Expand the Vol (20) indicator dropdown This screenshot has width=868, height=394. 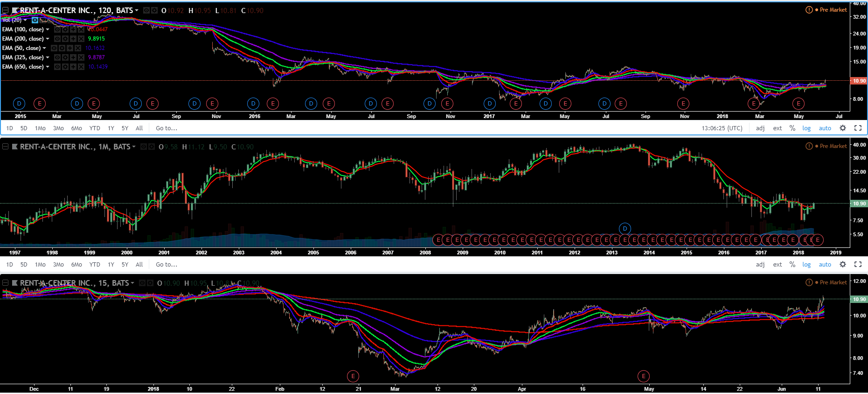tap(25, 20)
